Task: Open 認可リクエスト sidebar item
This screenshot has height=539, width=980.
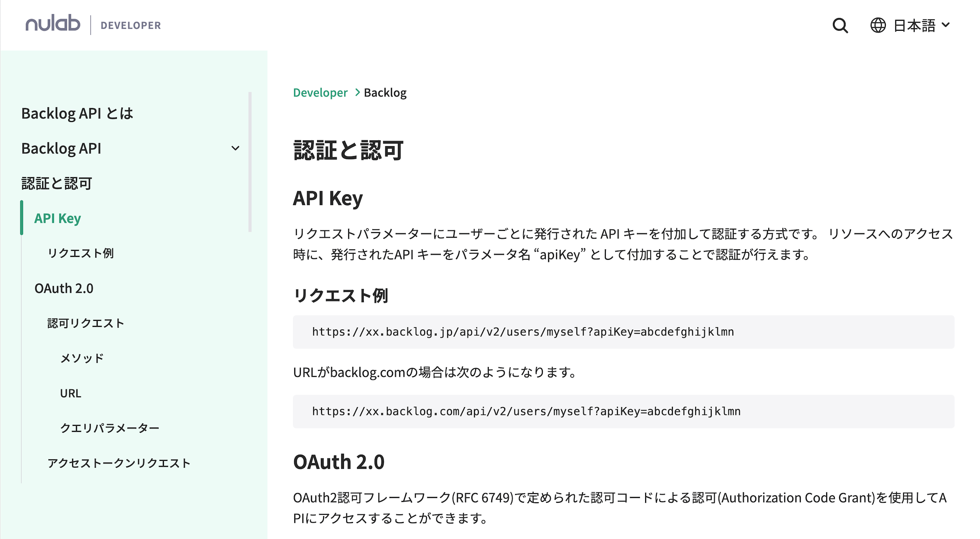Action: point(86,323)
